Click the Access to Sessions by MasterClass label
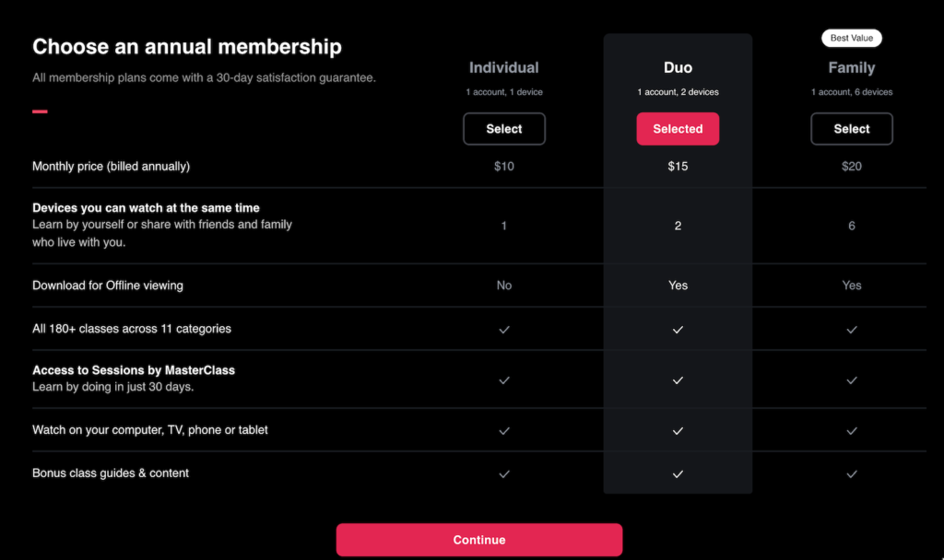 point(134,370)
